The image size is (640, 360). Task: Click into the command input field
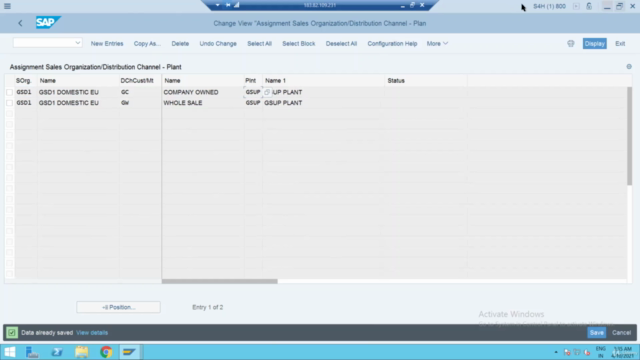[44, 43]
